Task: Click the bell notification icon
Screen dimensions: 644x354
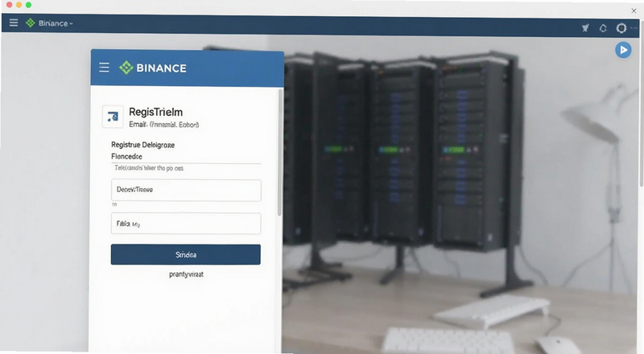Action: (603, 28)
